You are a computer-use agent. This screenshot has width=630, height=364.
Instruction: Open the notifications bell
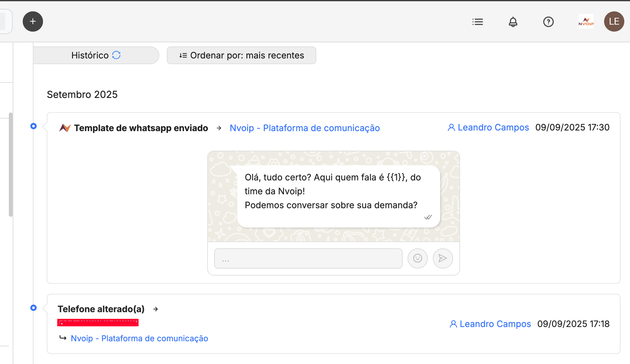[513, 22]
